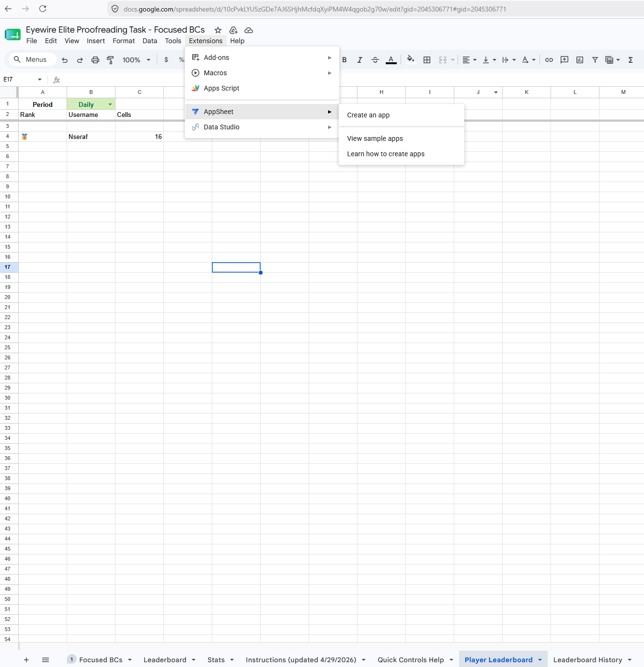Toggle bold formatting

345,60
